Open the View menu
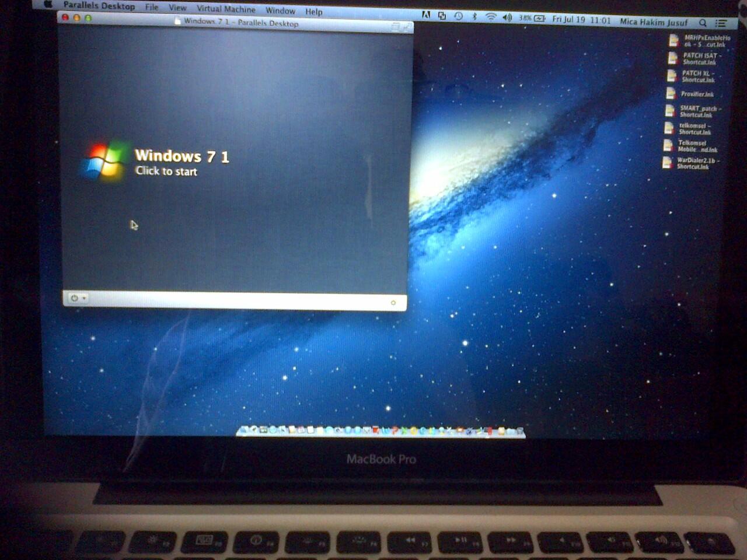Screen dimensions: 747x560 pyautogui.click(x=177, y=8)
